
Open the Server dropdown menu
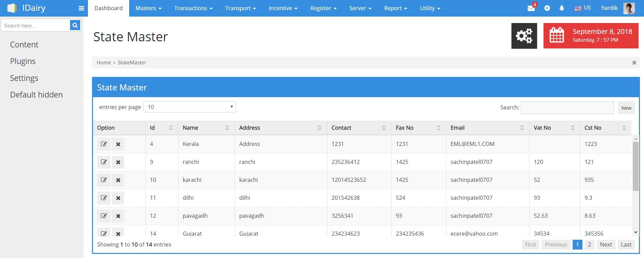[x=360, y=8]
